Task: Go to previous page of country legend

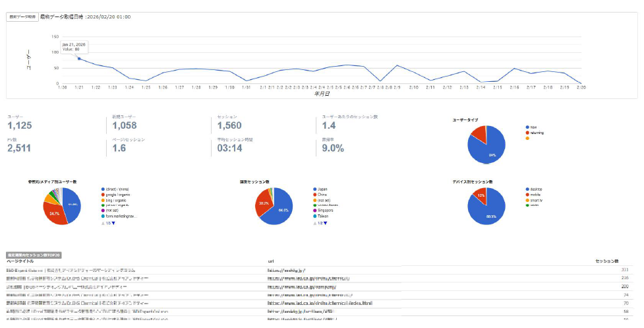Action: pos(313,223)
